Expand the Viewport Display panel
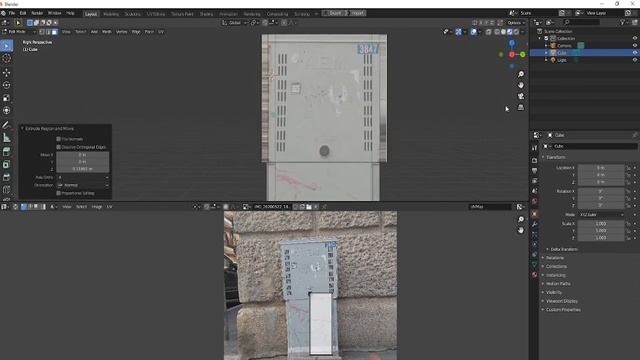This screenshot has height=360, width=640. click(543, 301)
